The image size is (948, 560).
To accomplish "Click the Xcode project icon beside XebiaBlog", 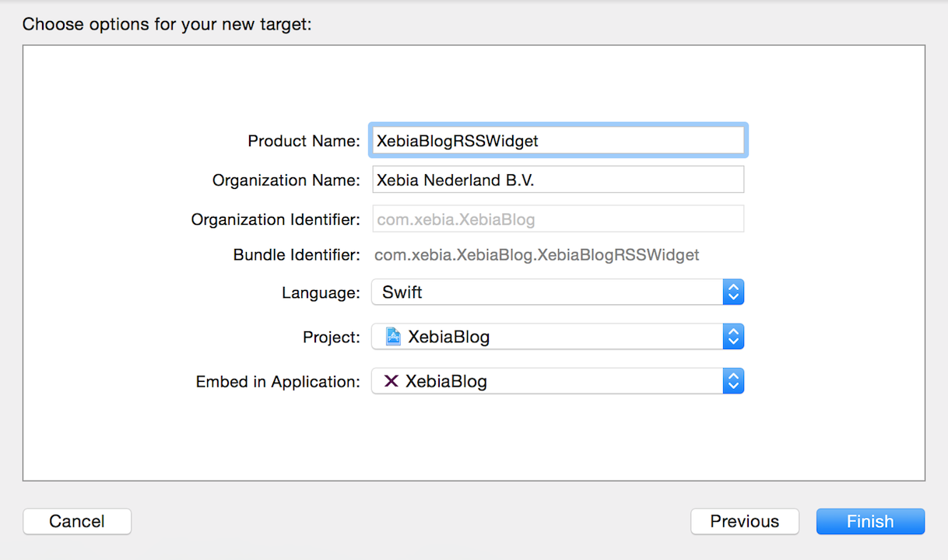I will pos(393,337).
